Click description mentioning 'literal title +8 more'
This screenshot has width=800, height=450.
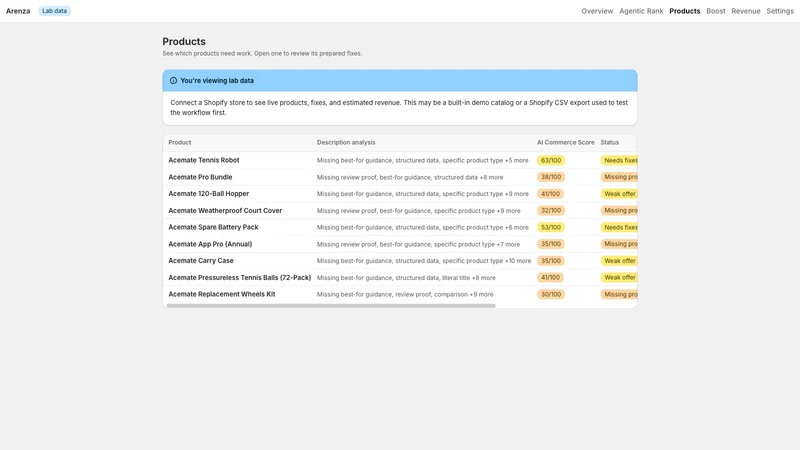(406, 278)
